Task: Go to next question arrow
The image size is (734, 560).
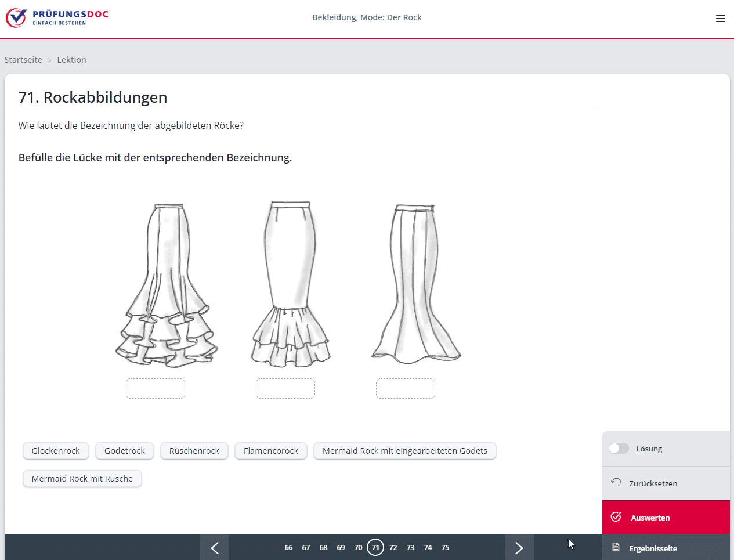Action: [519, 548]
